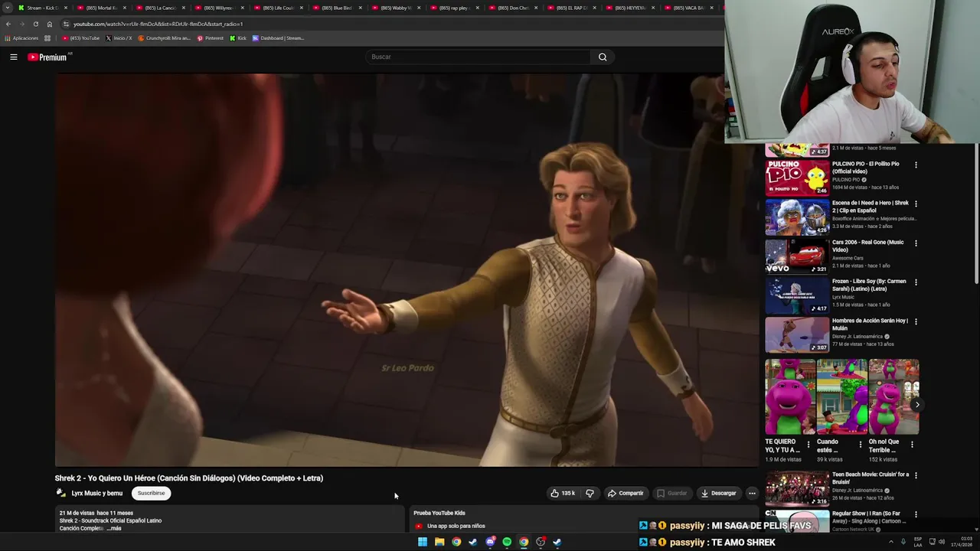
Task: Go back using browser back arrow
Action: tap(8, 24)
